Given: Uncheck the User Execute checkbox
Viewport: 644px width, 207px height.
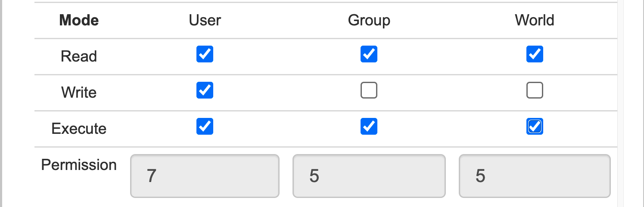Looking at the screenshot, I should point(205,127).
